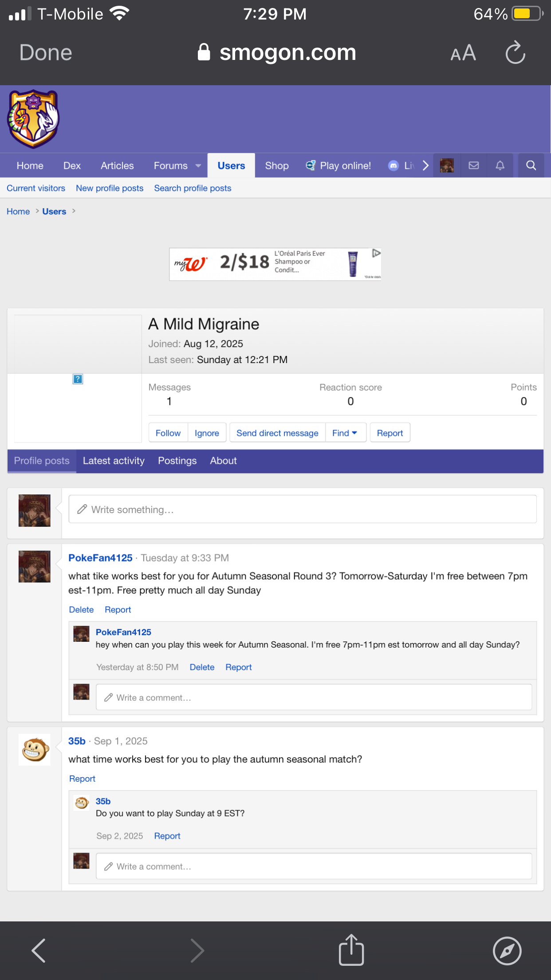The image size is (551, 980).
Task: Tap 35b's monkey avatar on the post
Action: (35, 750)
